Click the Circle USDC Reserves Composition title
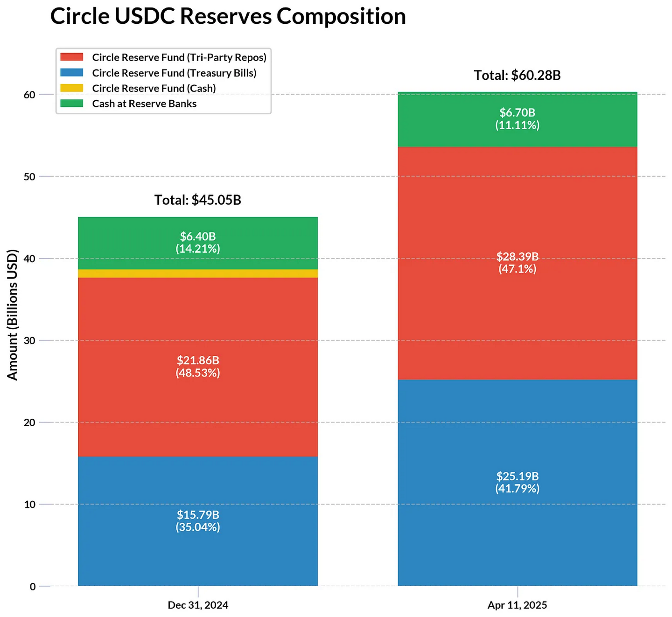This screenshot has height=617, width=672. (x=228, y=17)
